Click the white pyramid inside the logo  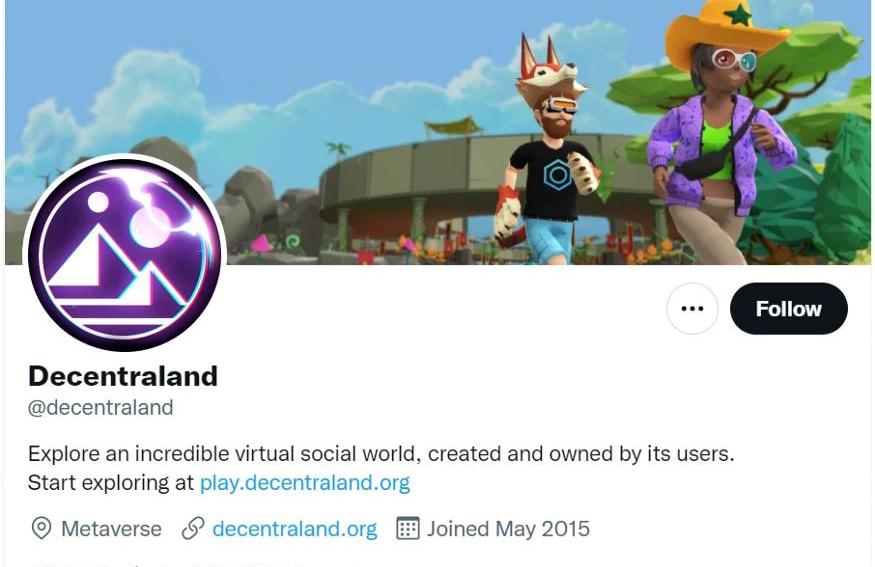pos(86,261)
